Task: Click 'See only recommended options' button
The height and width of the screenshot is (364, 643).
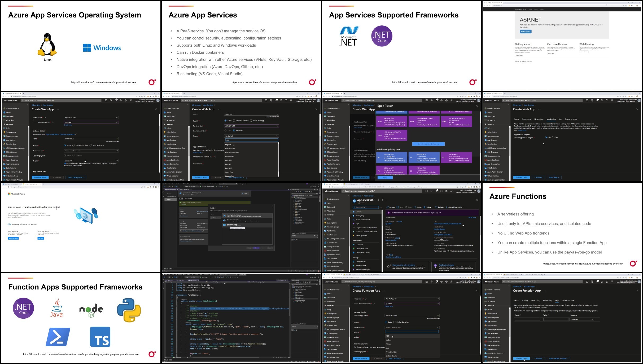Action: click(x=428, y=144)
